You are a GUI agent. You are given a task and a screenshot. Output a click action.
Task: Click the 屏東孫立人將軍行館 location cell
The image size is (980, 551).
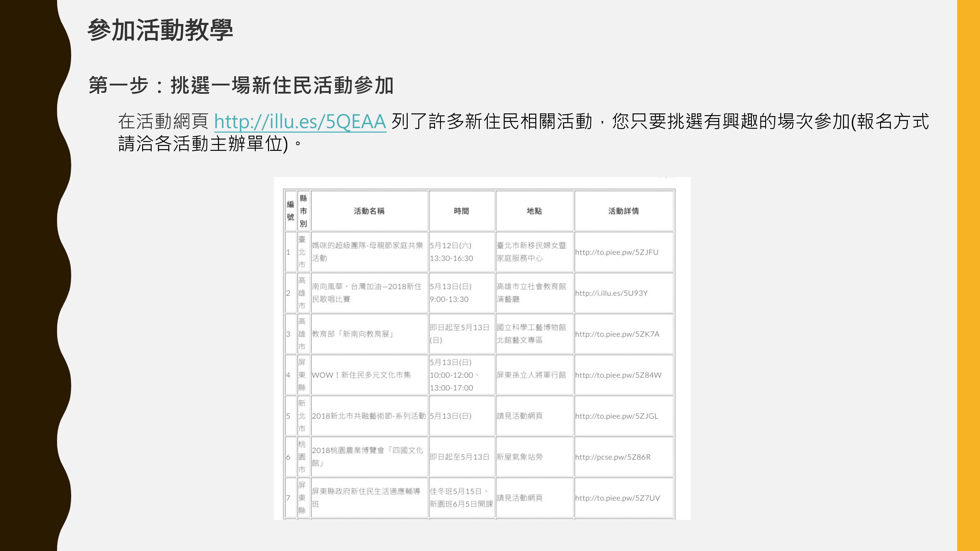pyautogui.click(x=531, y=375)
